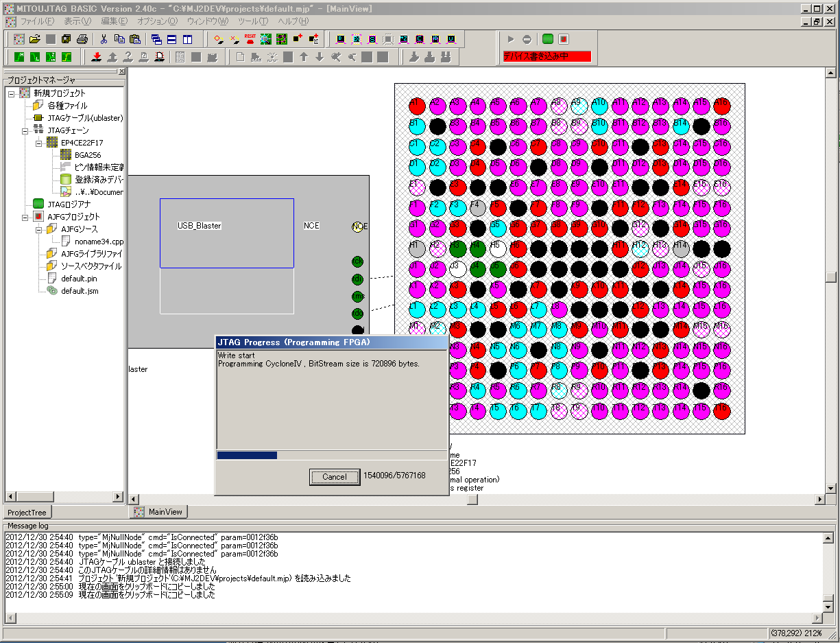Click the printer icon in toolbar
This screenshot has width=840, height=643.
tap(82, 39)
